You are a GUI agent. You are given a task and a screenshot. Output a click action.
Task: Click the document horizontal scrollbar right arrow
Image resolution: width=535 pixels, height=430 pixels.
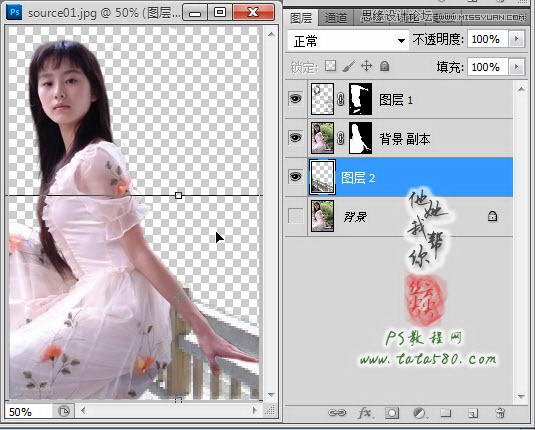(x=254, y=410)
